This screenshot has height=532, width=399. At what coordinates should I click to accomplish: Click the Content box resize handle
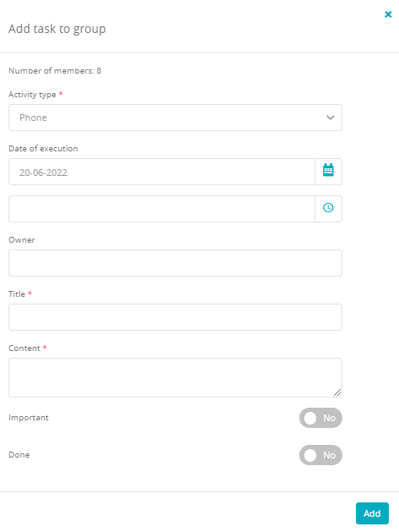tap(337, 392)
